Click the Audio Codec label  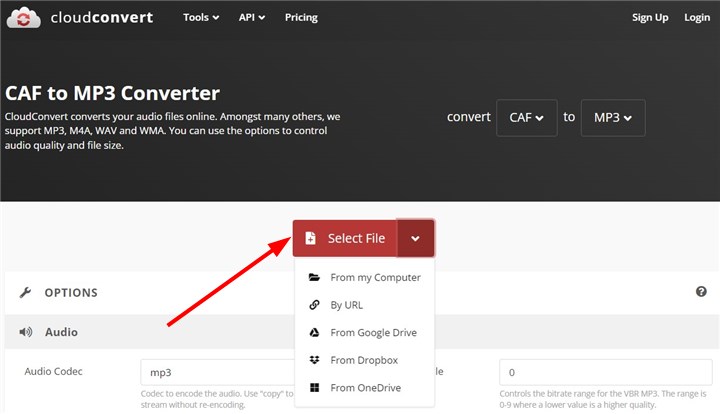[x=53, y=371]
